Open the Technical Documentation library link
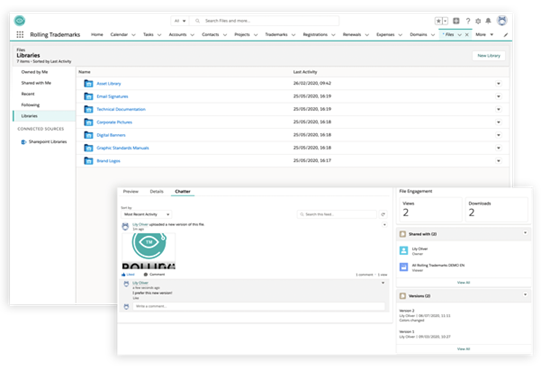Screen dimensions: 550x371 coord(121,109)
